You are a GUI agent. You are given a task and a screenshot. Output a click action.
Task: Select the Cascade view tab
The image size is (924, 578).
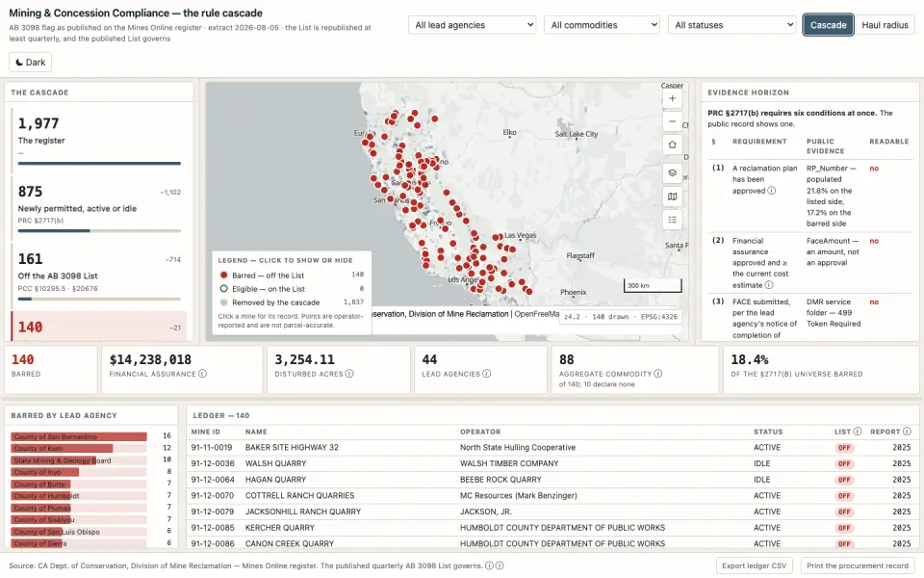pyautogui.click(x=828, y=25)
